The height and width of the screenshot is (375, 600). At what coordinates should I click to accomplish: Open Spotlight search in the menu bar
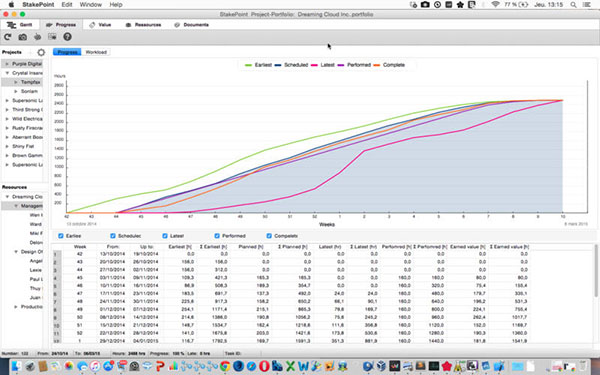(573, 5)
